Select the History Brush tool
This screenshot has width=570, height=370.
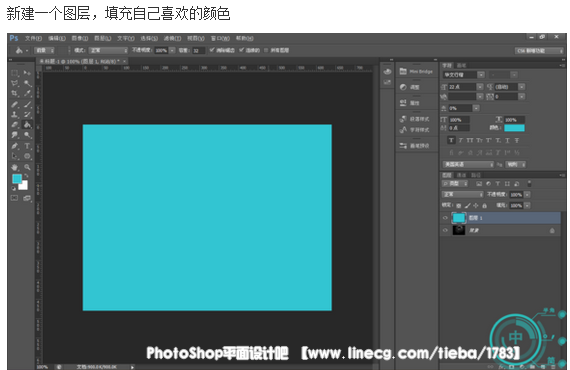[x=27, y=114]
